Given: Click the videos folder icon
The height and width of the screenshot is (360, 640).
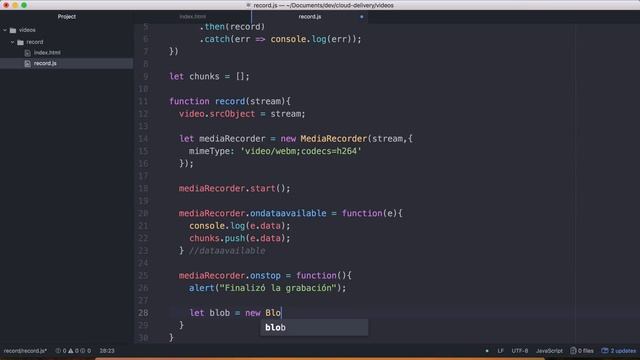Looking at the screenshot, I should 13,30.
